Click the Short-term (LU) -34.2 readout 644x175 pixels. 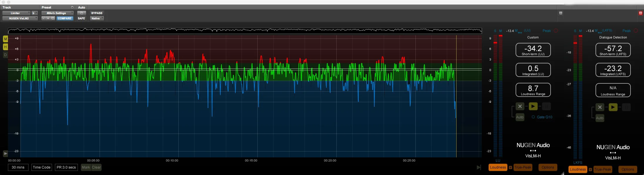tap(533, 50)
